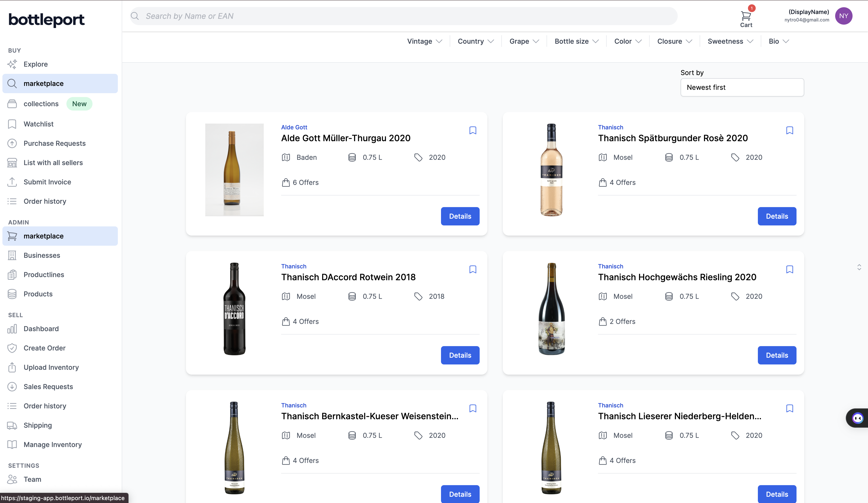Bookmark Thanisch Lieserer Niederberg-Helden wine

click(790, 409)
